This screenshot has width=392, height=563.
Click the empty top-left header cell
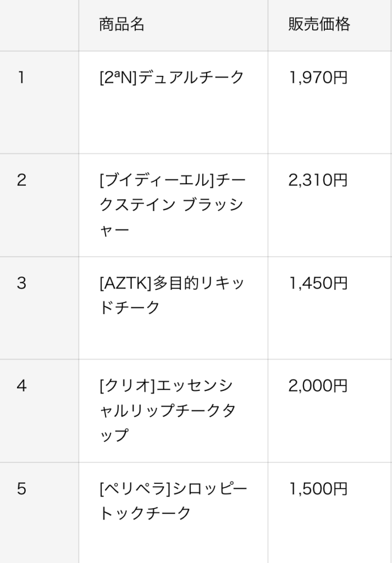39,25
